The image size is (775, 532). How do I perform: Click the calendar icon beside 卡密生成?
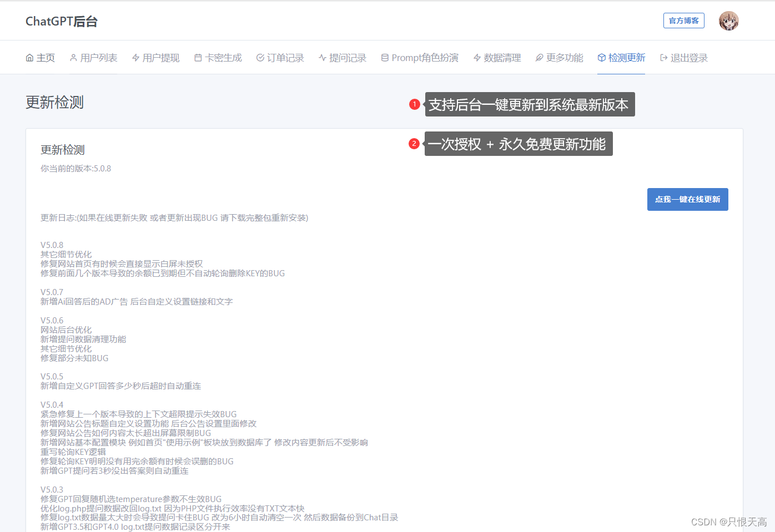point(198,58)
